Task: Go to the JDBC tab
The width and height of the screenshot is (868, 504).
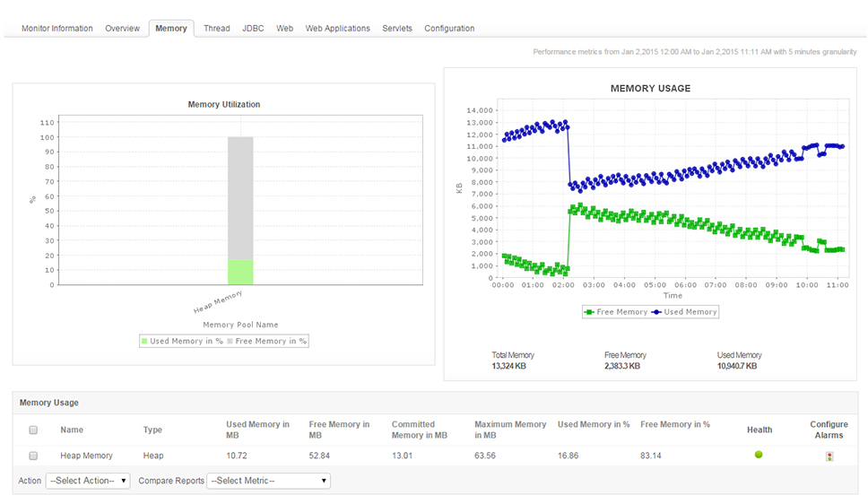Action: (253, 28)
